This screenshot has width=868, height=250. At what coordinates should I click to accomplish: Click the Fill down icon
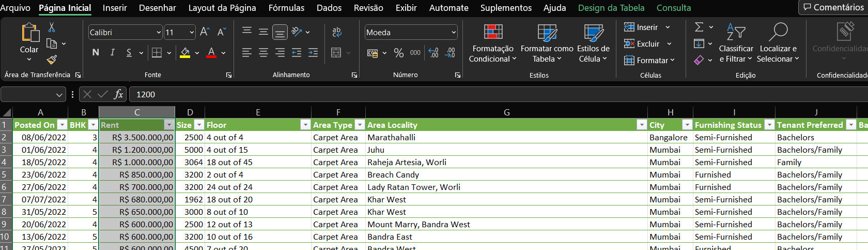pyautogui.click(x=699, y=43)
